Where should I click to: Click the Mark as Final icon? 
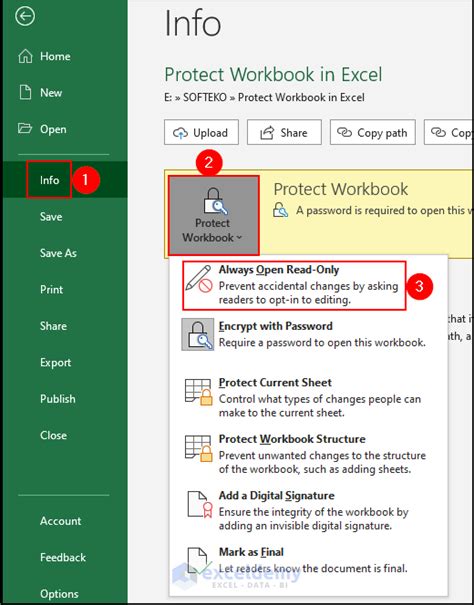pos(200,561)
